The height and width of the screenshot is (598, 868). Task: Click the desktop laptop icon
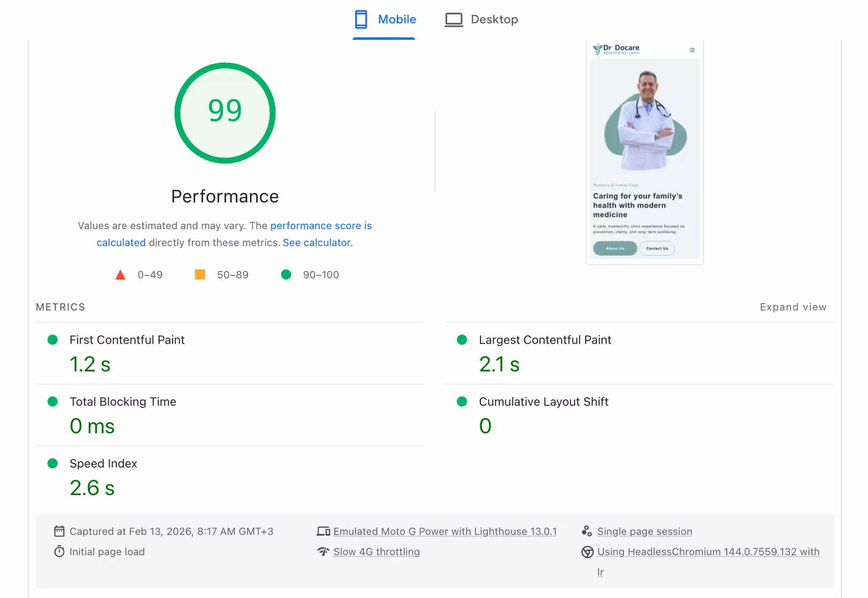click(453, 19)
